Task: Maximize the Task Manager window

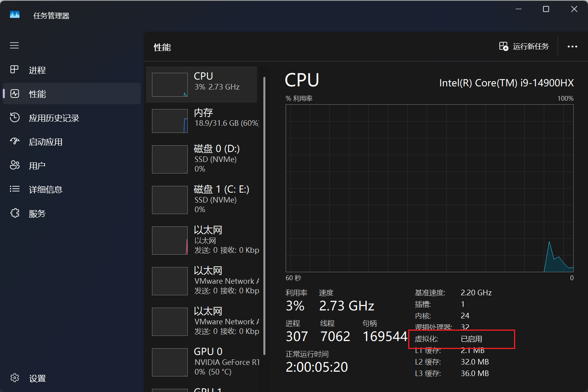Action: click(546, 9)
